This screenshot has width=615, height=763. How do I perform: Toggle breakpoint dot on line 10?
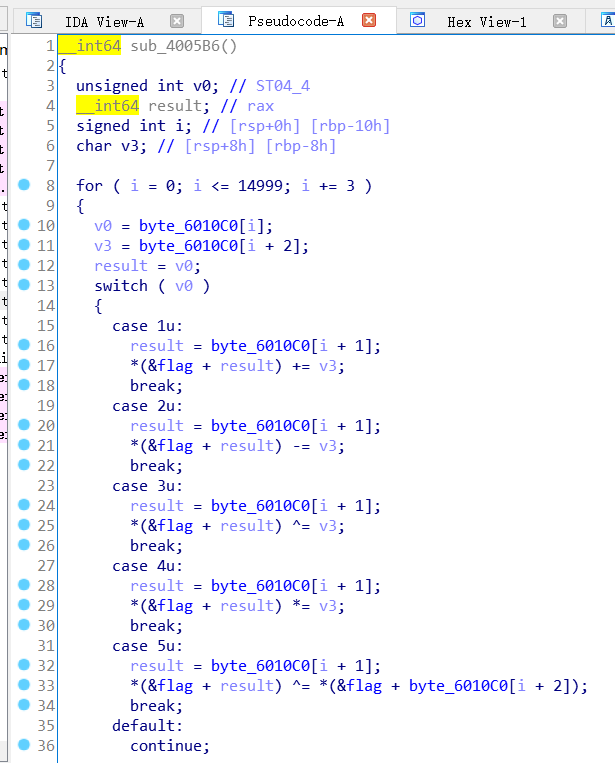24,224
